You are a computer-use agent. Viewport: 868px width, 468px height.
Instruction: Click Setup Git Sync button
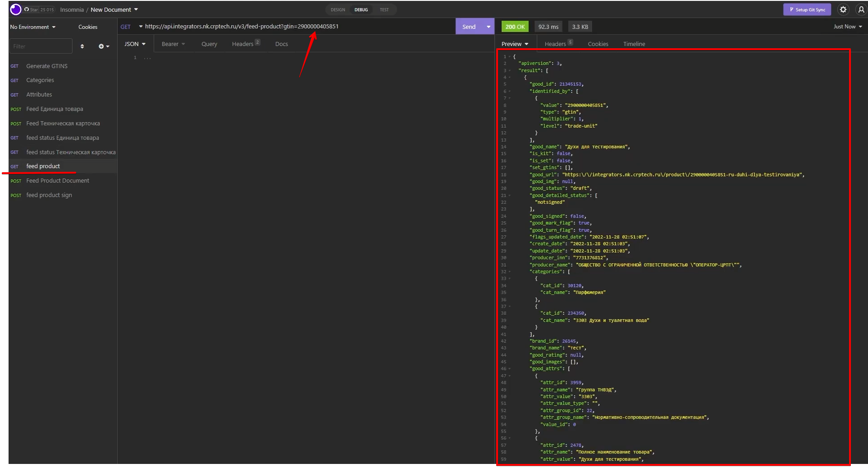807,9
